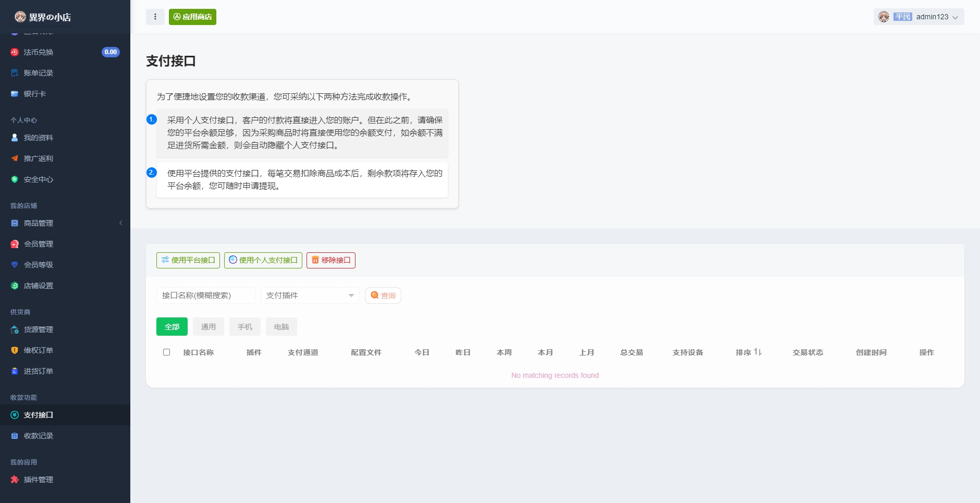Image resolution: width=980 pixels, height=503 pixels.
Task: Click the 收款记录 payment records icon
Action: pyautogui.click(x=15, y=436)
